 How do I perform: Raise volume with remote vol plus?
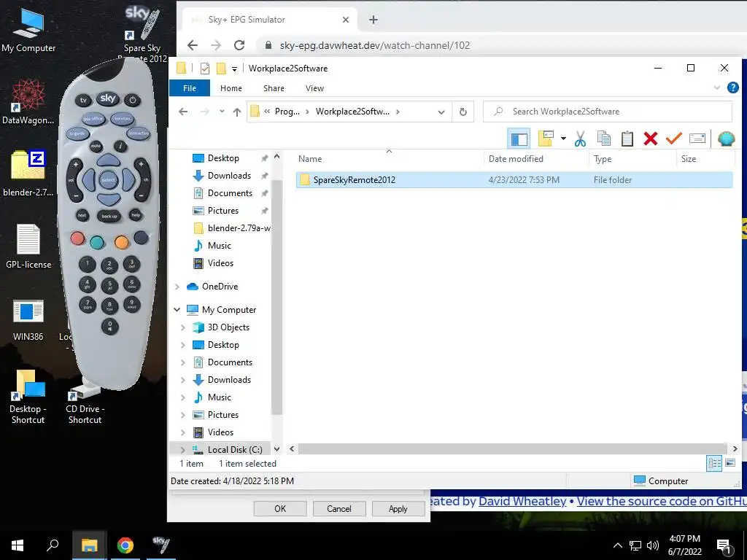(x=75, y=166)
